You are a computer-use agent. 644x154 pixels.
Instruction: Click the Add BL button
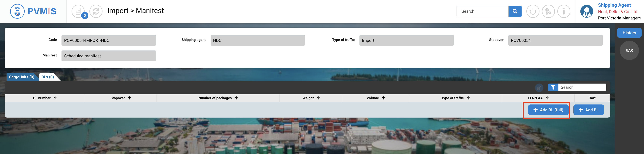point(588,110)
